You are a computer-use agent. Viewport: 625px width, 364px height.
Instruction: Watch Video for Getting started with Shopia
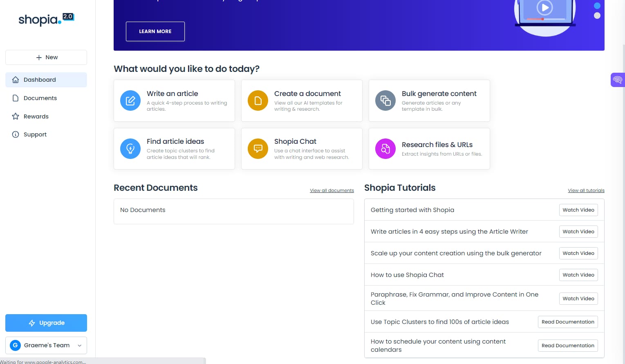pos(578,210)
